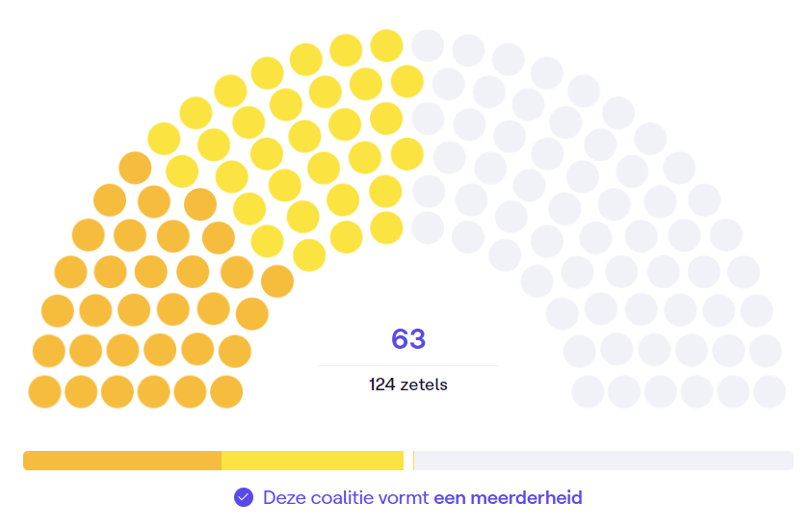
Task: Click the highest gray seat dot
Action: [428, 44]
